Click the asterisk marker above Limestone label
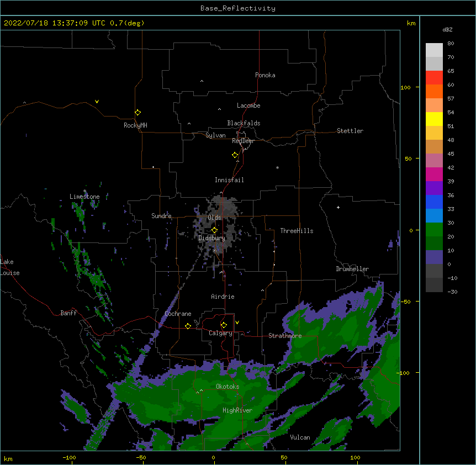Screen dimensions: 476x465 point(84,191)
